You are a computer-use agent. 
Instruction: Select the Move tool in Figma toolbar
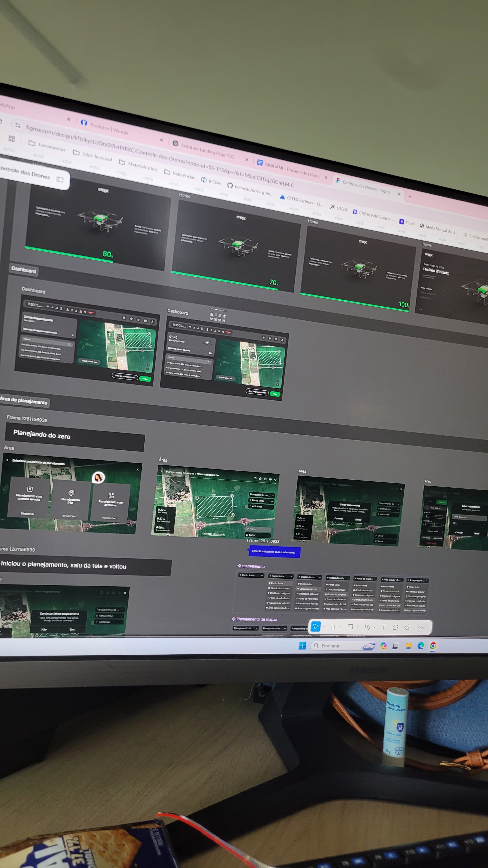click(316, 627)
